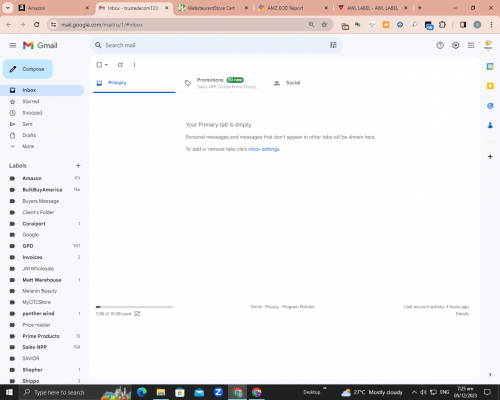Open Zoom from the taskbar
The image size is (500, 400).
pyautogui.click(x=218, y=392)
